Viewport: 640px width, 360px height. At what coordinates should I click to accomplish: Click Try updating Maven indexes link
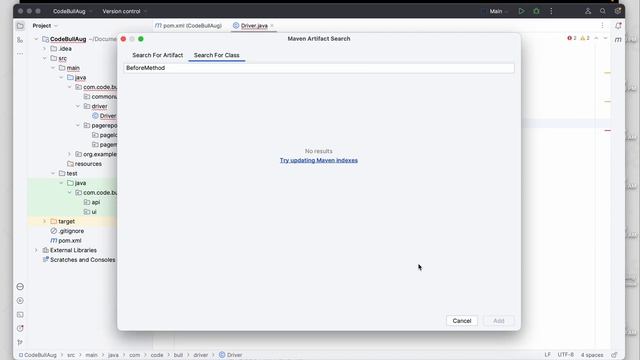tap(319, 160)
